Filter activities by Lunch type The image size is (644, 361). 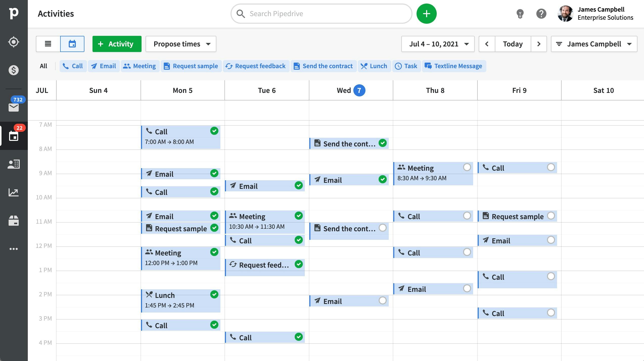click(374, 66)
